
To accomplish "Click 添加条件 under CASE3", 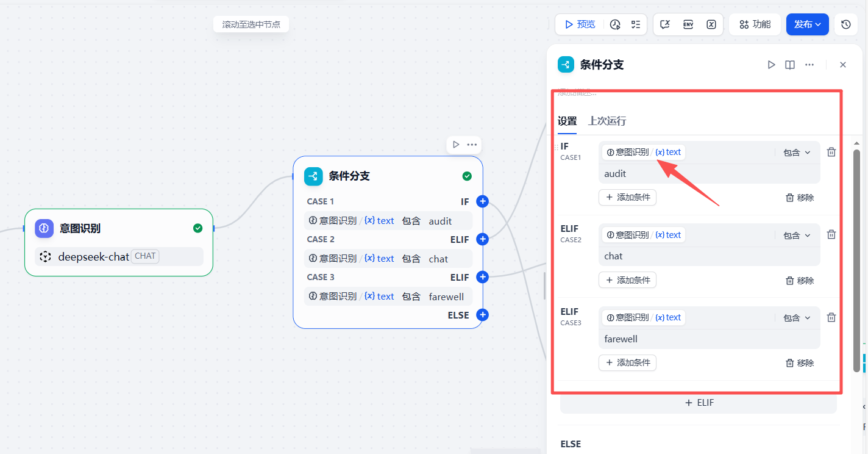I will click(x=627, y=362).
